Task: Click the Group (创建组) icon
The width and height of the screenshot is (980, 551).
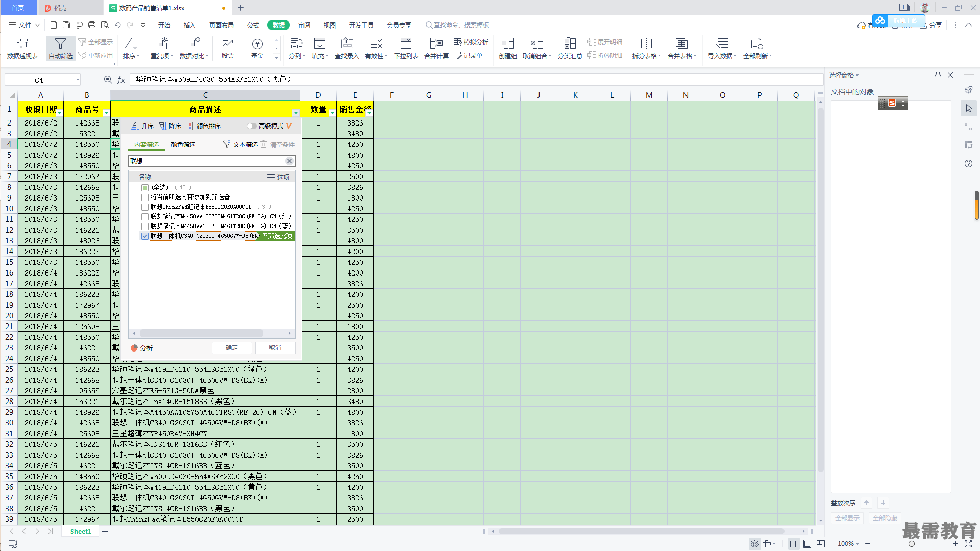Action: tap(508, 48)
